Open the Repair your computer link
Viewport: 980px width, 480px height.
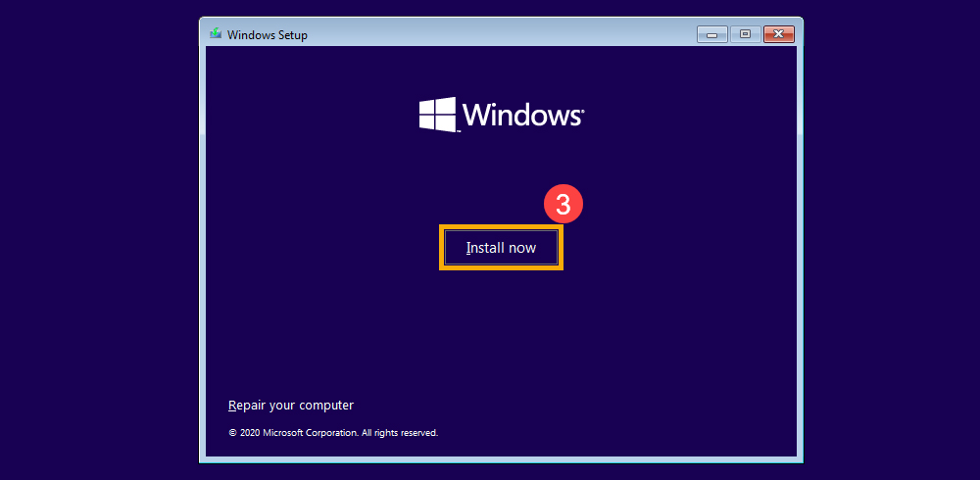(x=290, y=405)
